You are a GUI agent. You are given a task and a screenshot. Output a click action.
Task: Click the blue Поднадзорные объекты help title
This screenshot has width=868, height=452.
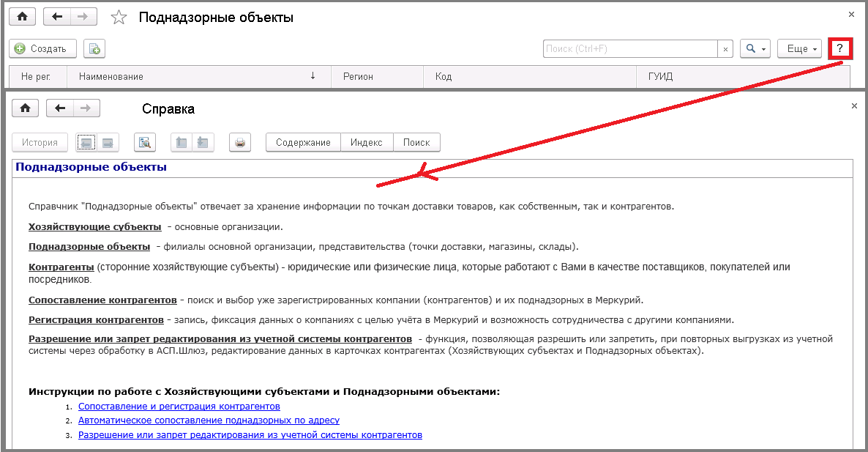[x=91, y=167]
